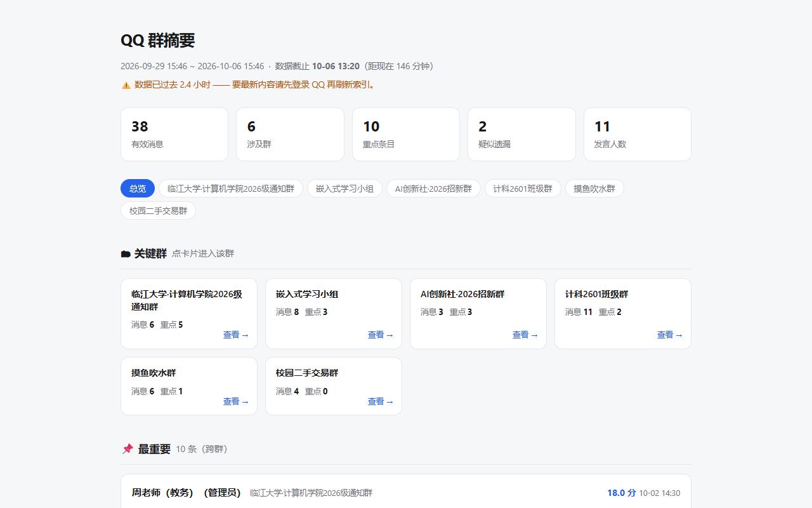Click the 计科2601班级群 card title

(x=596, y=294)
